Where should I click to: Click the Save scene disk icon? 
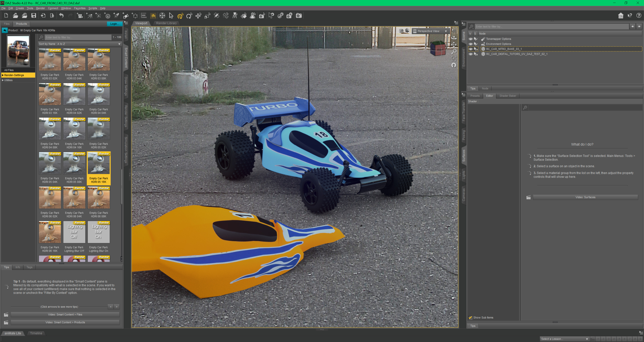[34, 15]
